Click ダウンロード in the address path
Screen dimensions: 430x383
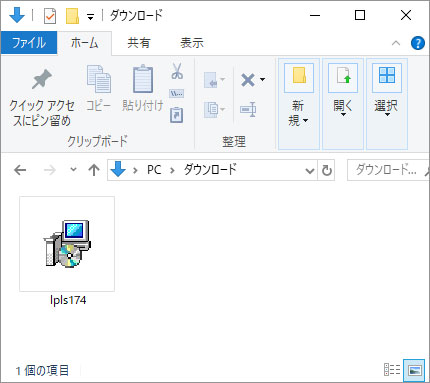click(x=210, y=170)
